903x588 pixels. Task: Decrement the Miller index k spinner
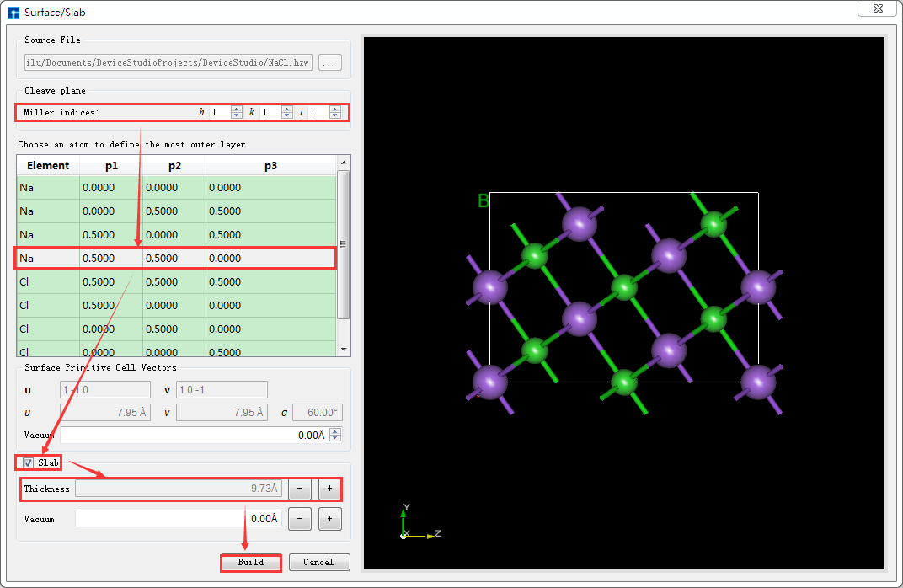(286, 116)
